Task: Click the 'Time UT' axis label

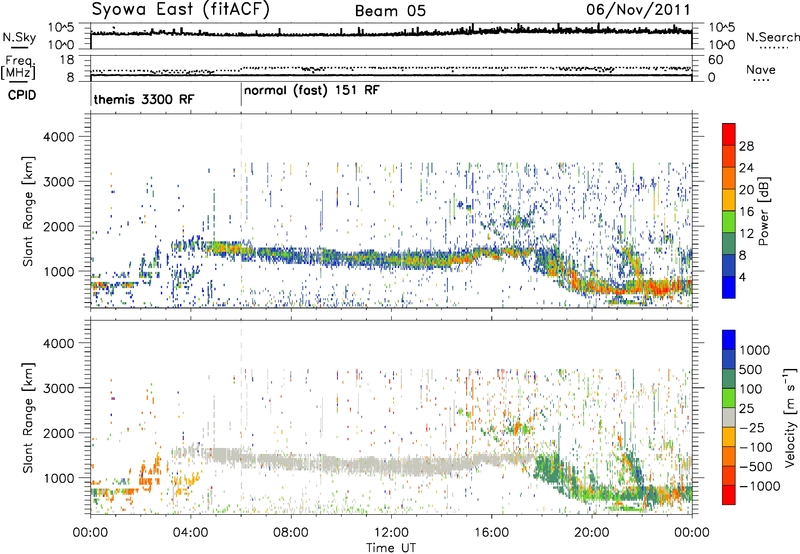Action: pos(391,547)
